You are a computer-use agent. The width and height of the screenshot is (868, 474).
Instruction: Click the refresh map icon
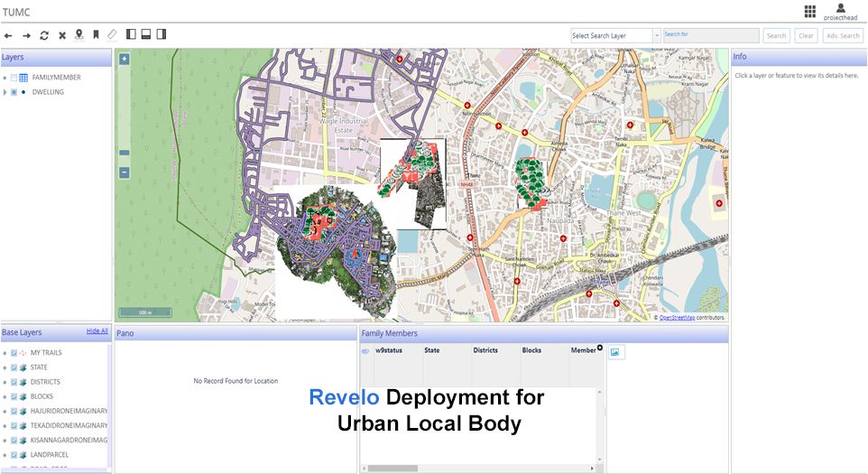[44, 35]
